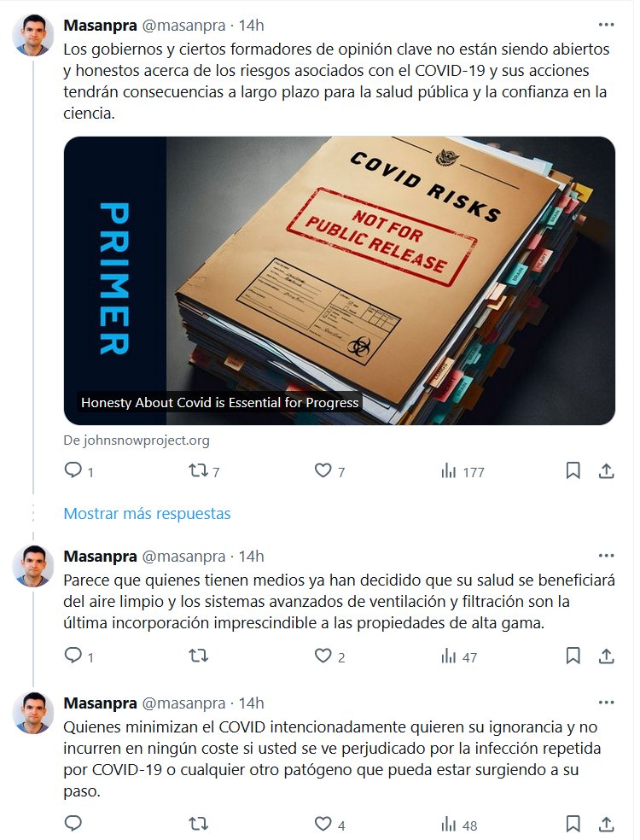Viewport: 640px width, 840px height.
Task: Open Masanpra profile avatar on the first tweet
Action: point(33,35)
